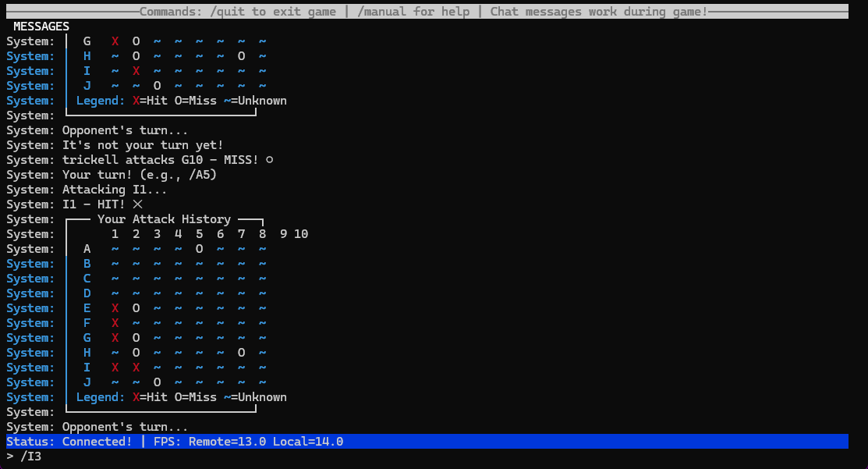Click the 'Status: Connected!' status bar text
Image resolution: width=868 pixels, height=469 pixels.
(69, 442)
